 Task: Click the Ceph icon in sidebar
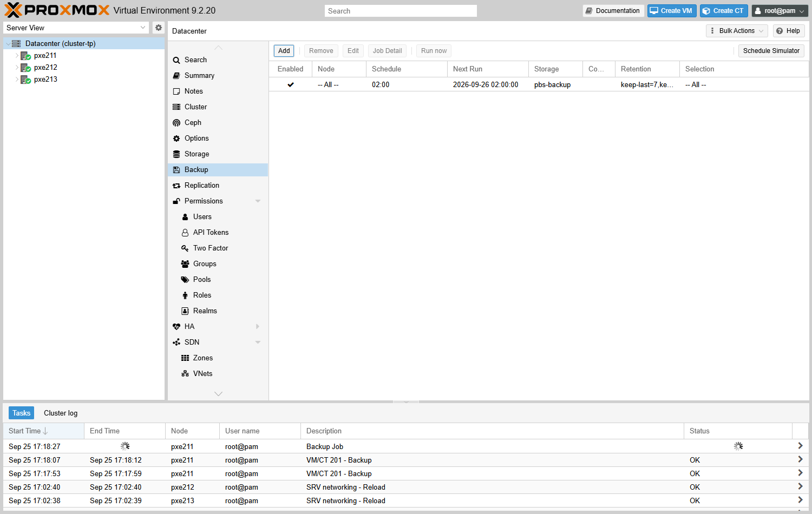[176, 123]
